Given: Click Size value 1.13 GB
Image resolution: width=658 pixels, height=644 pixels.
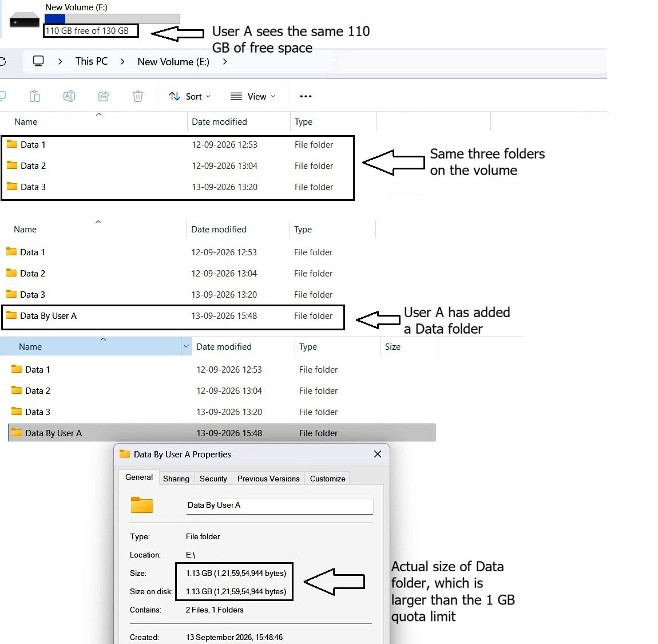Looking at the screenshot, I should coord(236,574).
